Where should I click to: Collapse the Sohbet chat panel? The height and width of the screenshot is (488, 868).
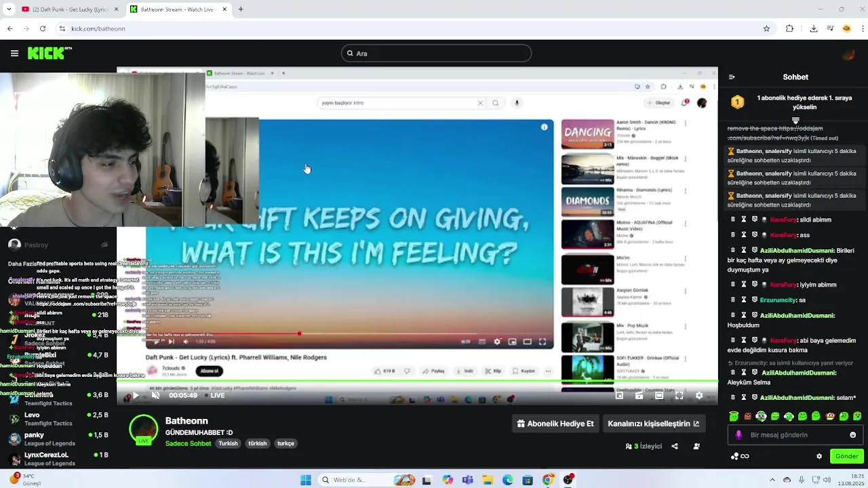(x=732, y=77)
